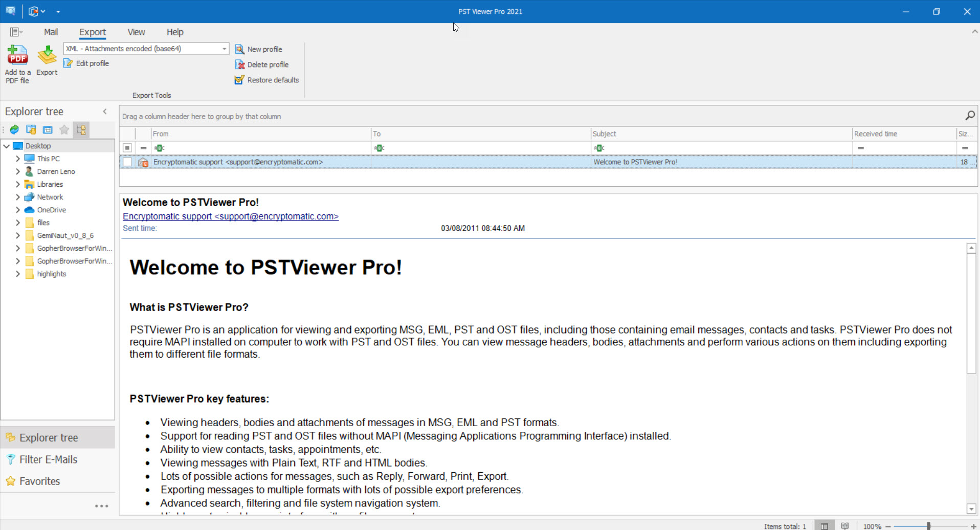Click the blue window icon in Explorer toolbar
This screenshot has width=980, height=530.
coord(48,130)
